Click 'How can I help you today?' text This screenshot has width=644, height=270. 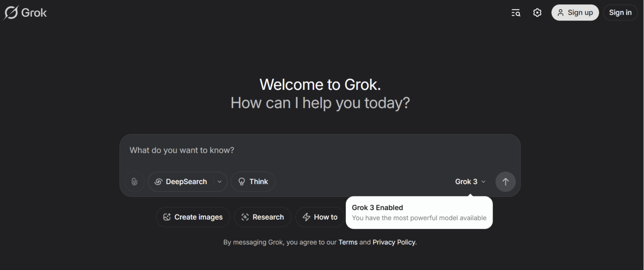click(x=320, y=103)
